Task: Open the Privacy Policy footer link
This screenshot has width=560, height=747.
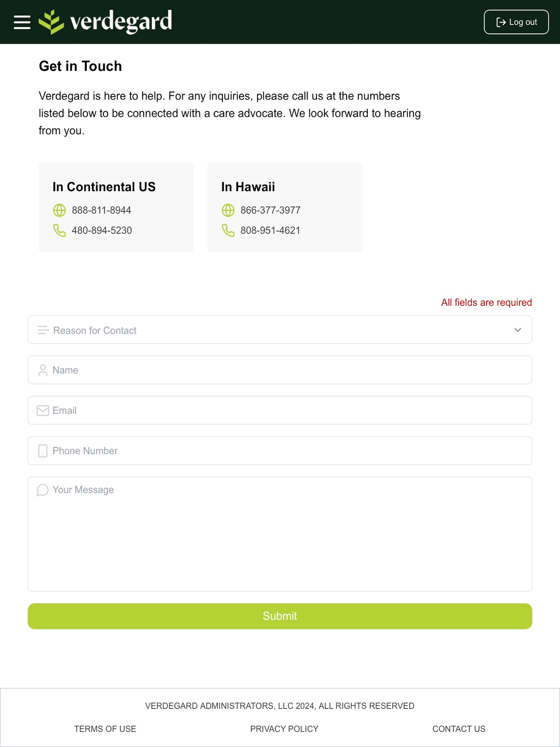Action: tap(284, 729)
